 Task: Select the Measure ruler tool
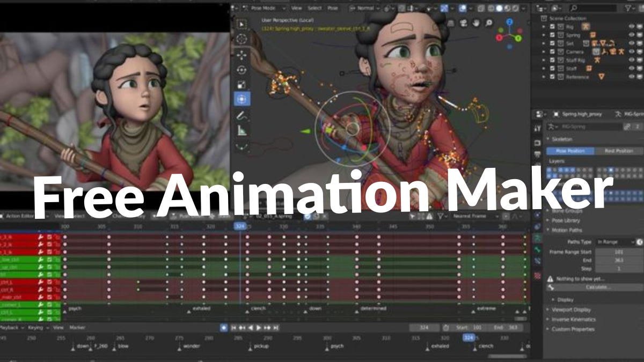[x=241, y=130]
